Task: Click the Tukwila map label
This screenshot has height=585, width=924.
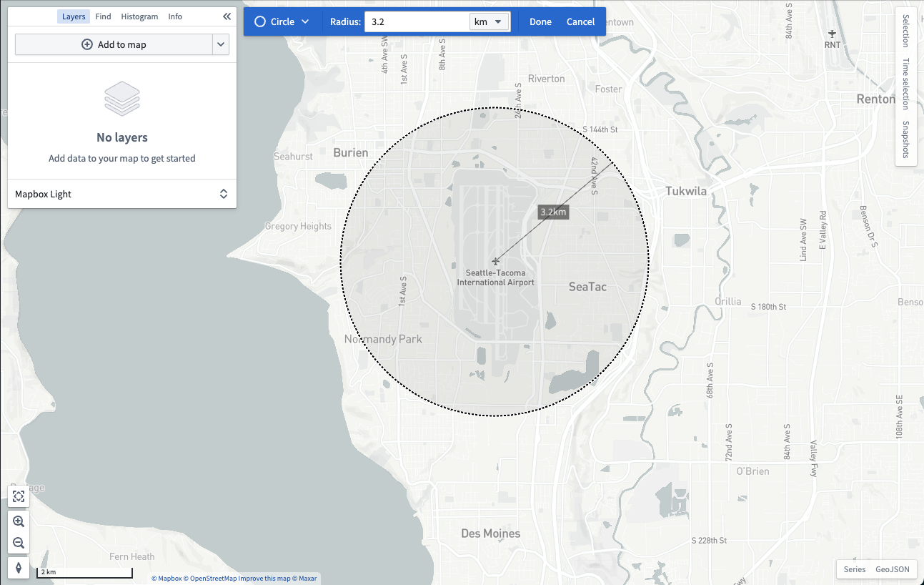Action: pos(686,191)
